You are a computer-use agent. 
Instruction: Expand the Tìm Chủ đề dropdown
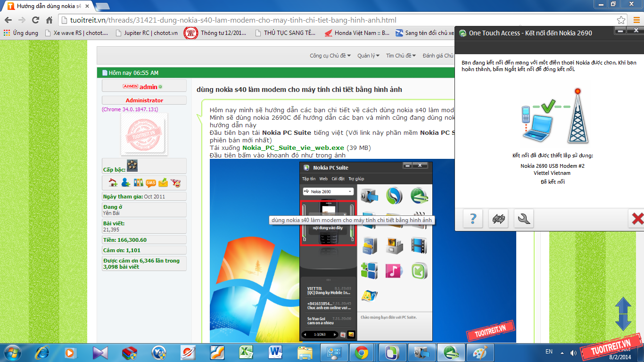[401, 56]
